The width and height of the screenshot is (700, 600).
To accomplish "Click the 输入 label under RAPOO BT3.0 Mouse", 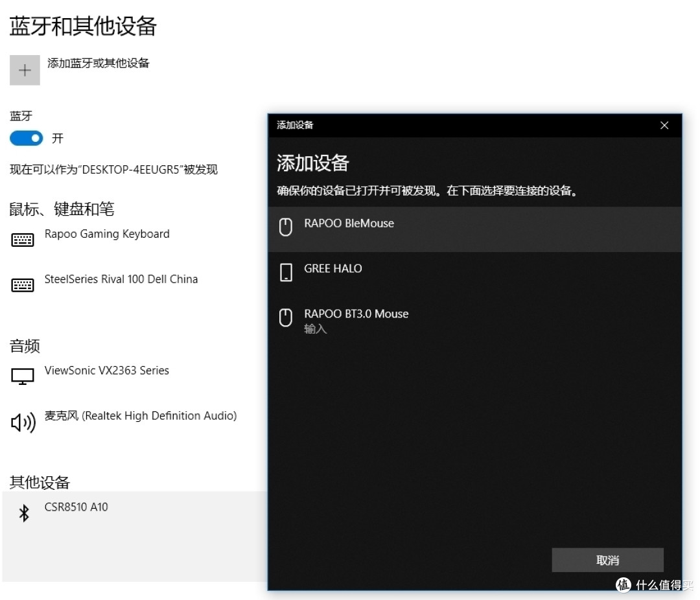I will pos(315,329).
